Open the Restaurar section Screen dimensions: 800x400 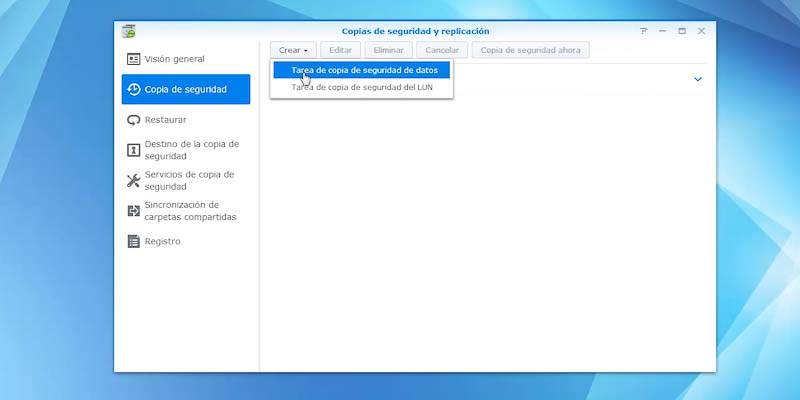165,120
